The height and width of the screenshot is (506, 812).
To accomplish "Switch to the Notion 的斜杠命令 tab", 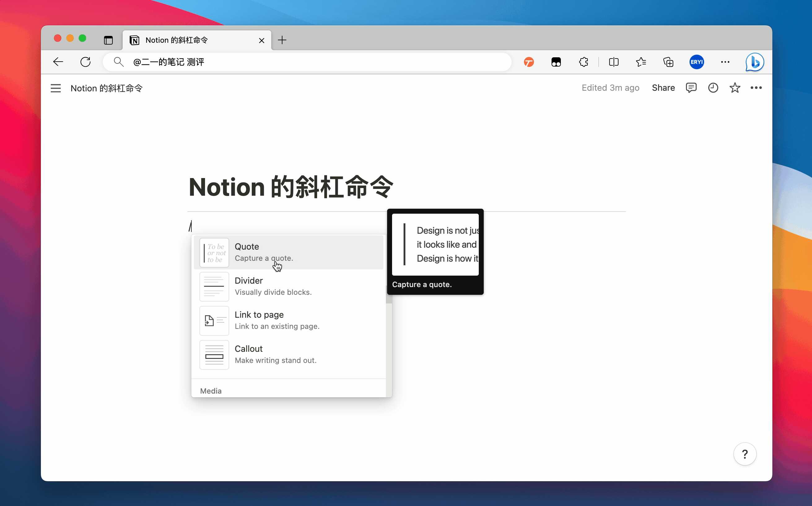I will [197, 40].
